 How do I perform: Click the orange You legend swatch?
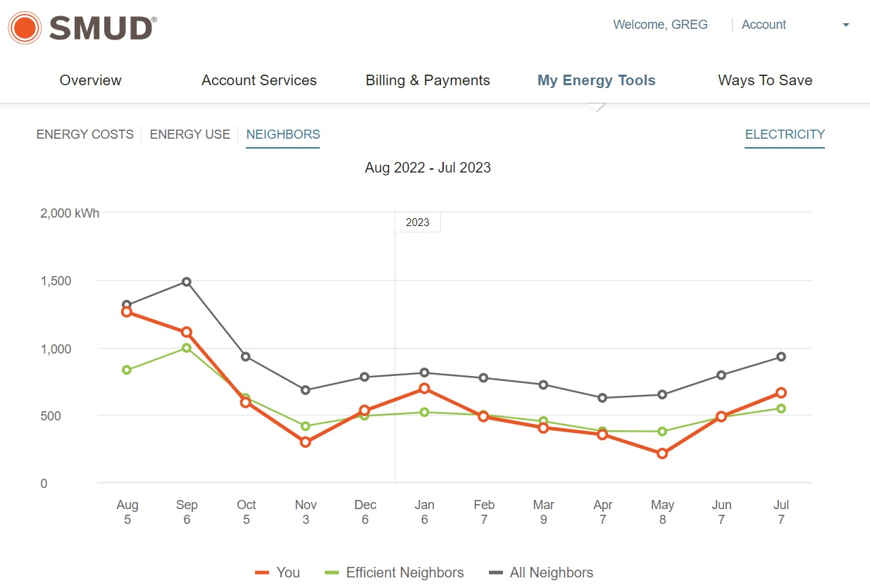pos(262,573)
